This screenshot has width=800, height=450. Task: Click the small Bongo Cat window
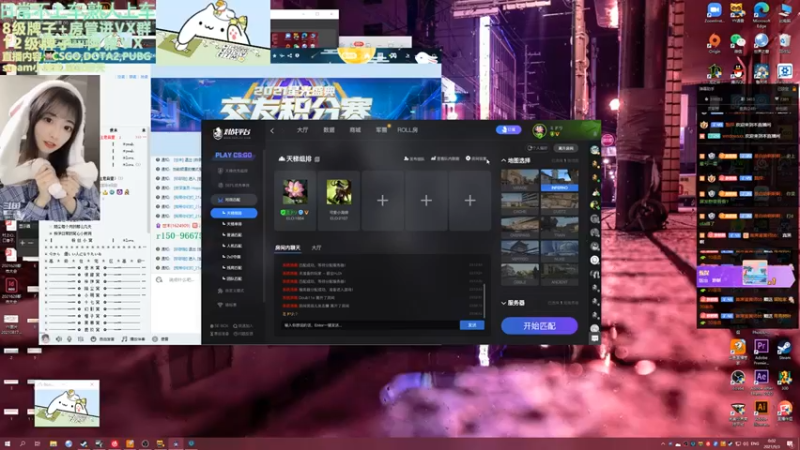pyautogui.click(x=67, y=403)
